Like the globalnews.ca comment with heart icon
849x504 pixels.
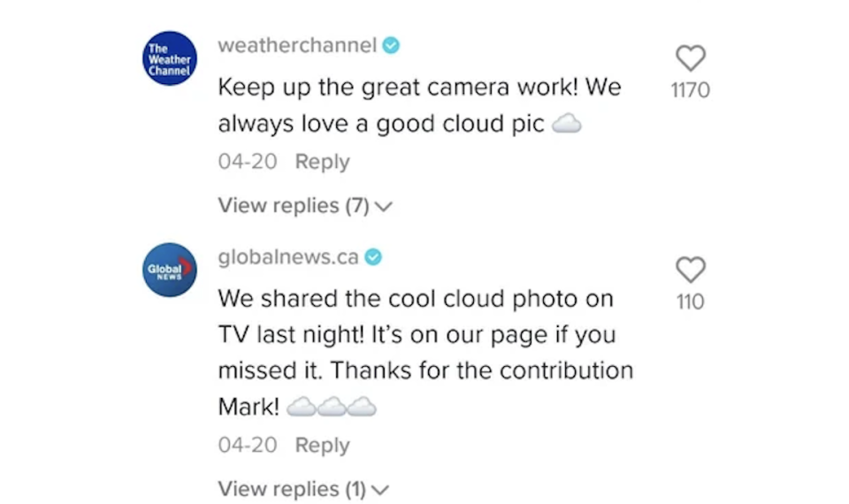[691, 270]
